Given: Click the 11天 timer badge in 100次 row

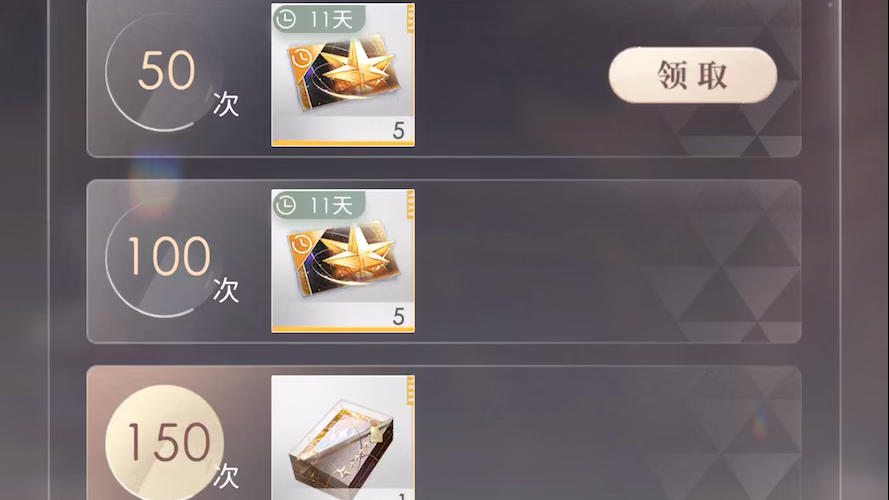Looking at the screenshot, I should 319,205.
